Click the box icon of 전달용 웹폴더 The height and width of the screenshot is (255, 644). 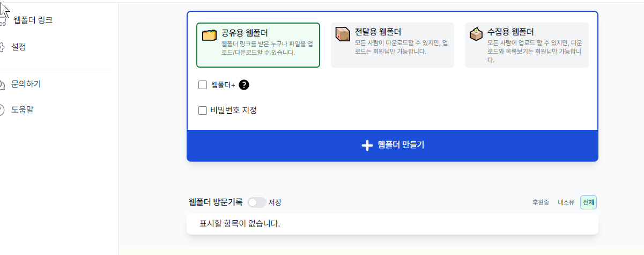(x=343, y=34)
